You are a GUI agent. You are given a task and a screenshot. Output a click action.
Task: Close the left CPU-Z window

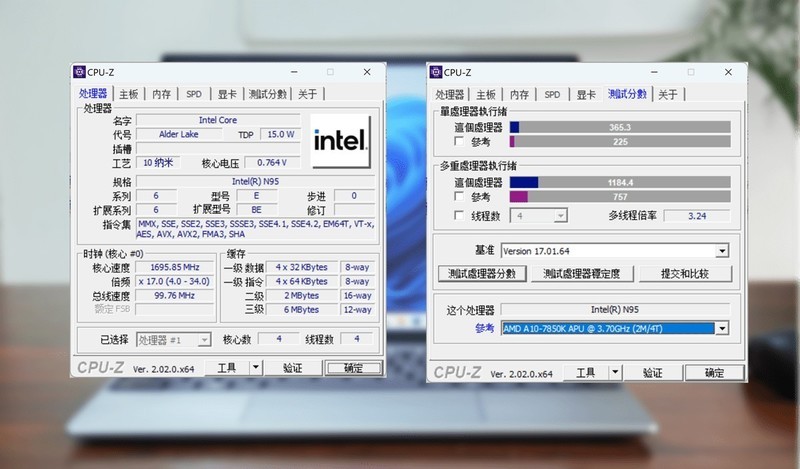(367, 72)
